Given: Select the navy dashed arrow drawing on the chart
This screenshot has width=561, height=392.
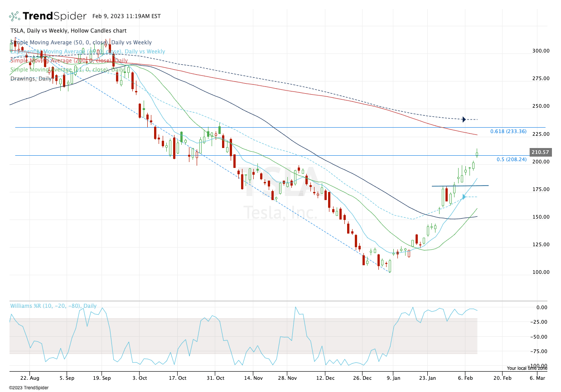Looking at the screenshot, I should pyautogui.click(x=464, y=119).
